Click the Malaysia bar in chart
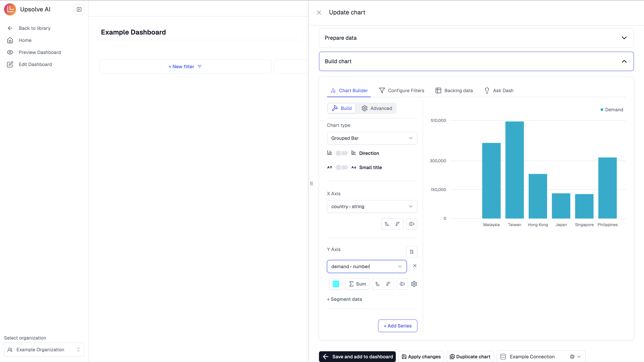 [491, 181]
